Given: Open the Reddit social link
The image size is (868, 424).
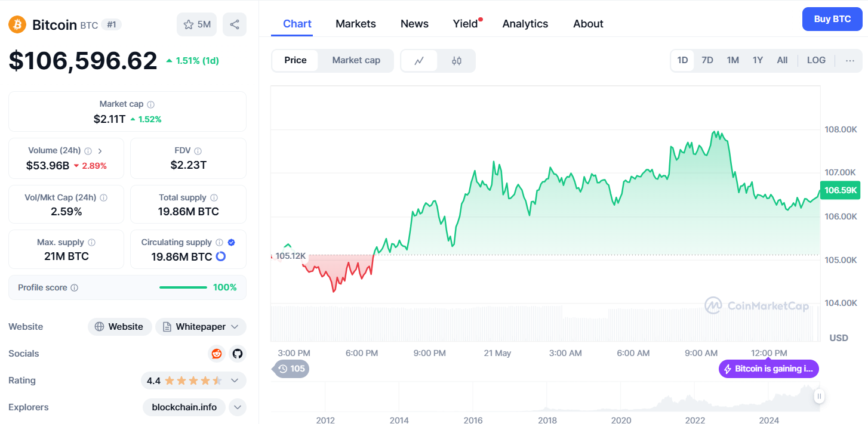Looking at the screenshot, I should [217, 354].
